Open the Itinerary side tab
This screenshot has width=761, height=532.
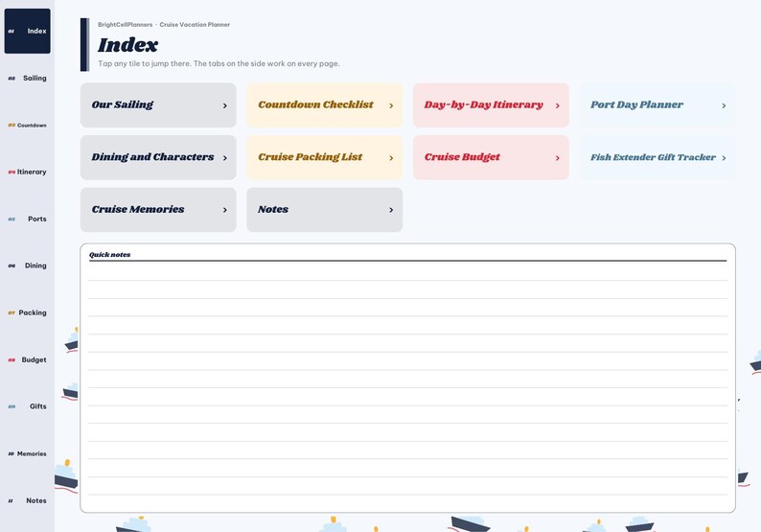pos(27,172)
